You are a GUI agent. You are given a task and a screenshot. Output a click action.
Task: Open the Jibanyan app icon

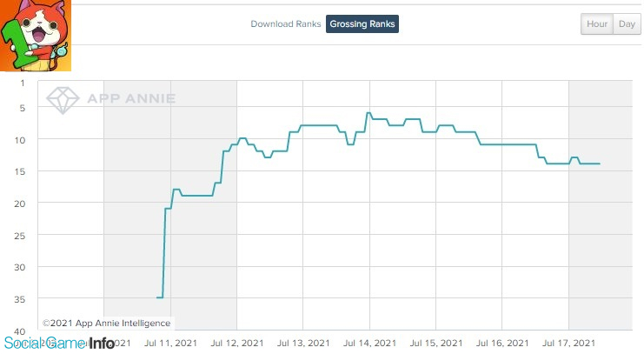click(36, 36)
